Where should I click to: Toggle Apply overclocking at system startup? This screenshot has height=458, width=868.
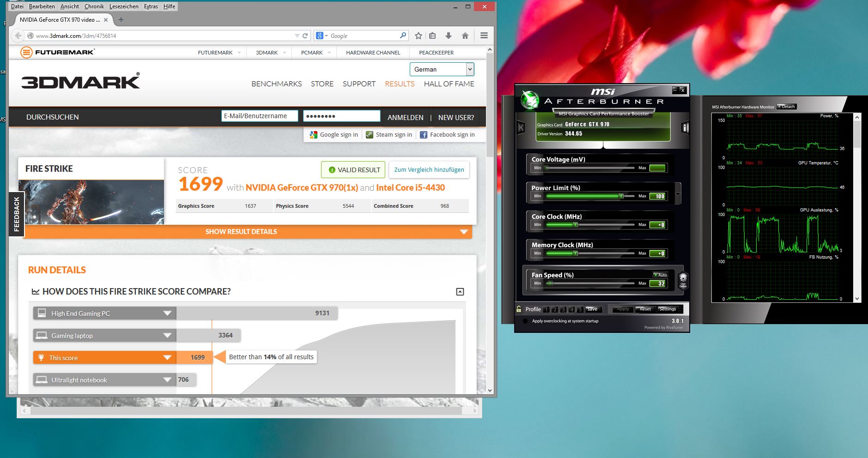(525, 321)
